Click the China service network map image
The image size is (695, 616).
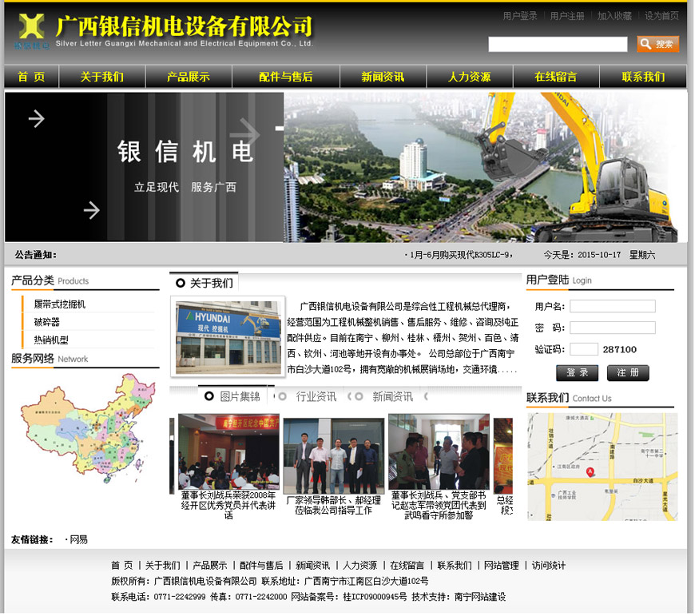(x=83, y=430)
